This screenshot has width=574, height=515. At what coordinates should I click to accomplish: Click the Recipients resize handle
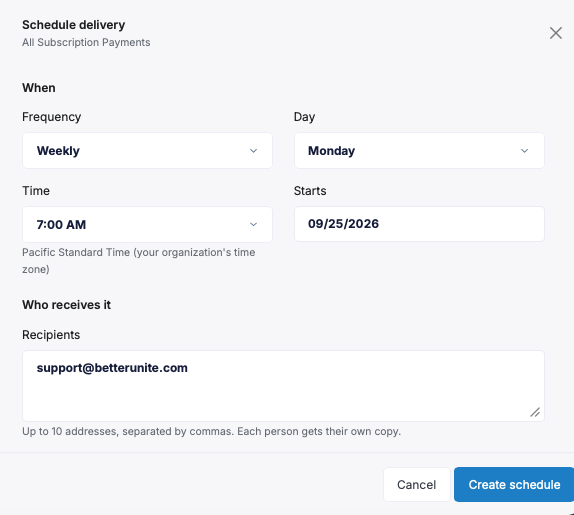click(535, 412)
